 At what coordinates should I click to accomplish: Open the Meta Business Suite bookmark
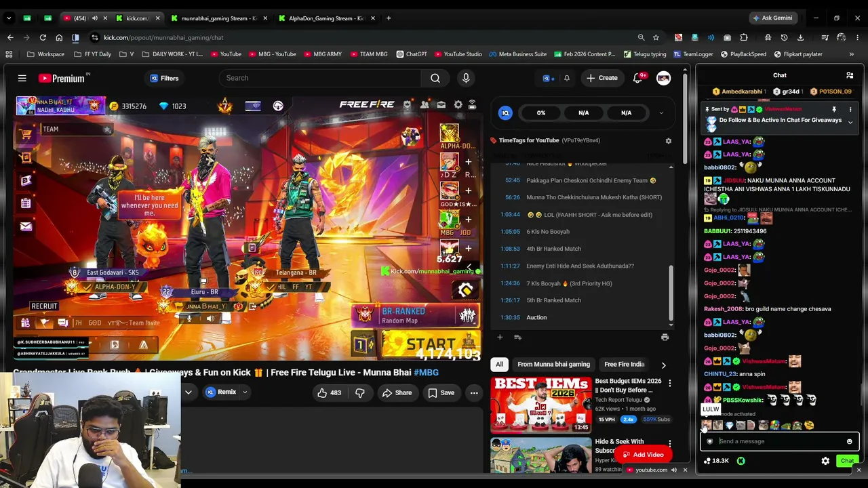[517, 54]
